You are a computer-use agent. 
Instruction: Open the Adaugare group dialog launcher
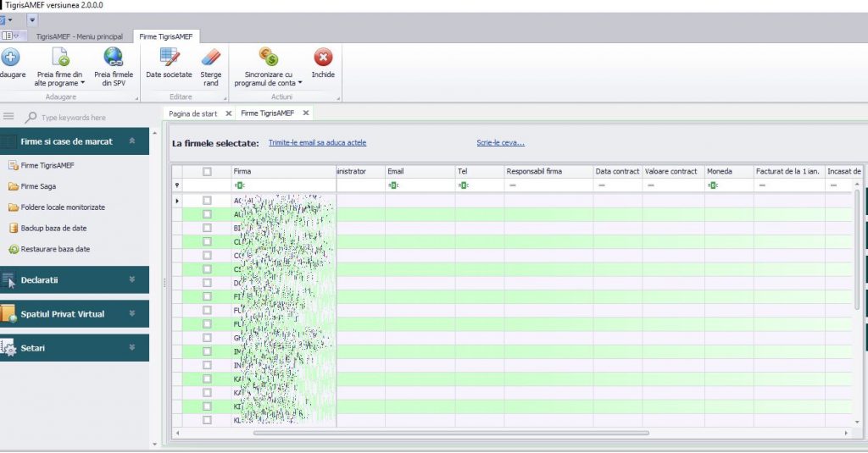tap(136, 98)
